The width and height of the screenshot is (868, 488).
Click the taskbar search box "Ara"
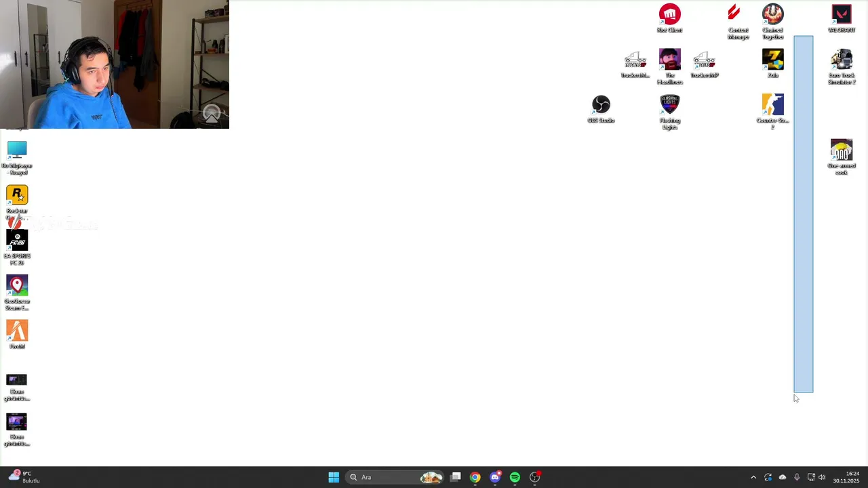click(395, 477)
